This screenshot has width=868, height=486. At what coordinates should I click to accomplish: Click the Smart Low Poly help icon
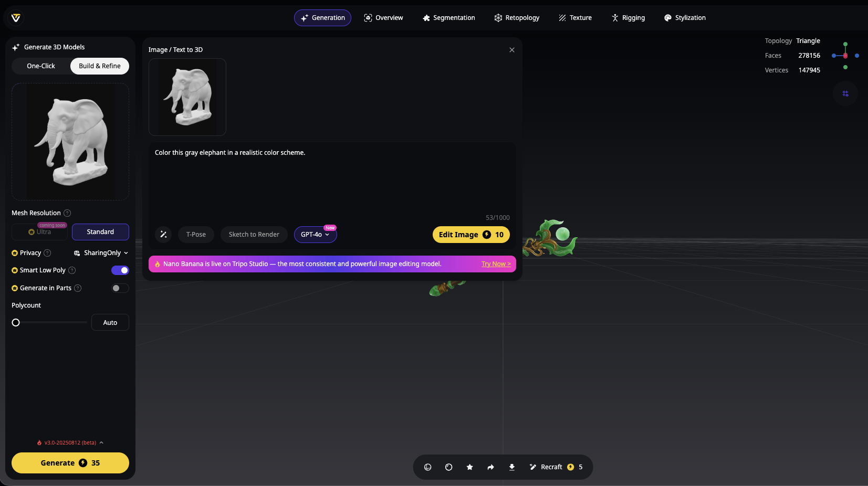[72, 270]
